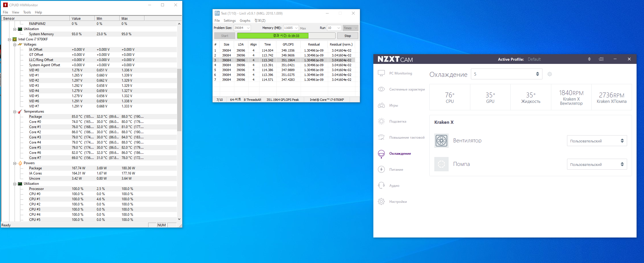The width and height of the screenshot is (644, 263).
Task: Select the CPU 76° tile in CAM
Action: (x=450, y=97)
